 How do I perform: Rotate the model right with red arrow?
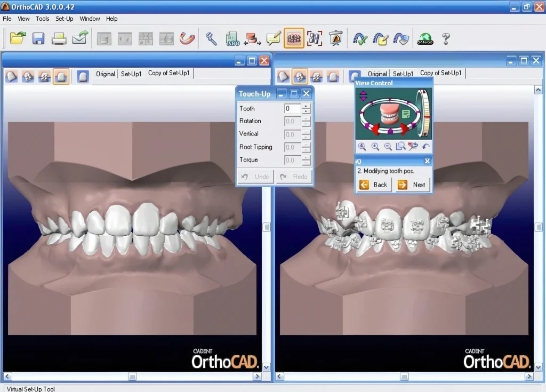405,129
